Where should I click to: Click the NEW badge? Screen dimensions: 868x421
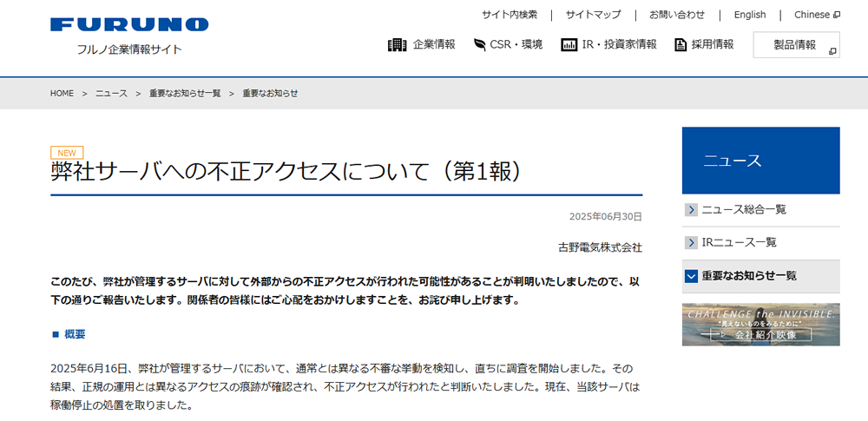(x=67, y=153)
